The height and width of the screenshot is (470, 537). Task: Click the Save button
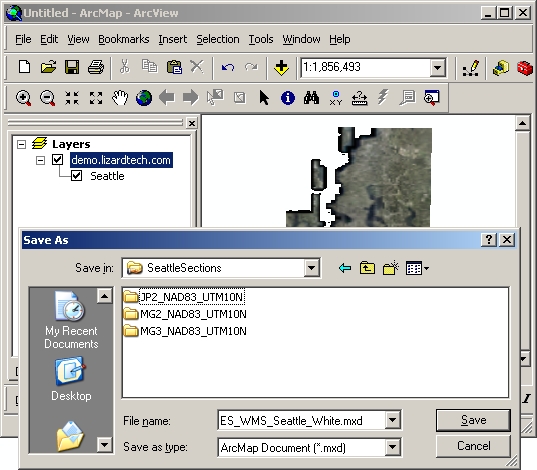point(473,420)
